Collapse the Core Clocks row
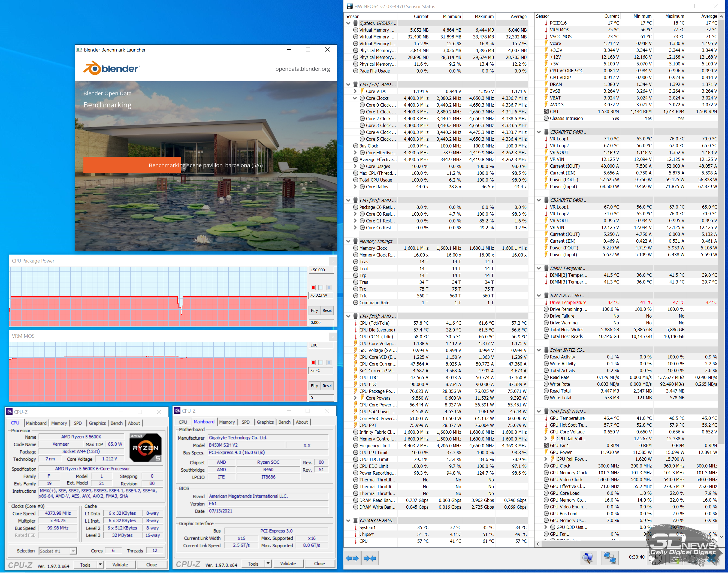The width and height of the screenshot is (728, 573). point(355,98)
